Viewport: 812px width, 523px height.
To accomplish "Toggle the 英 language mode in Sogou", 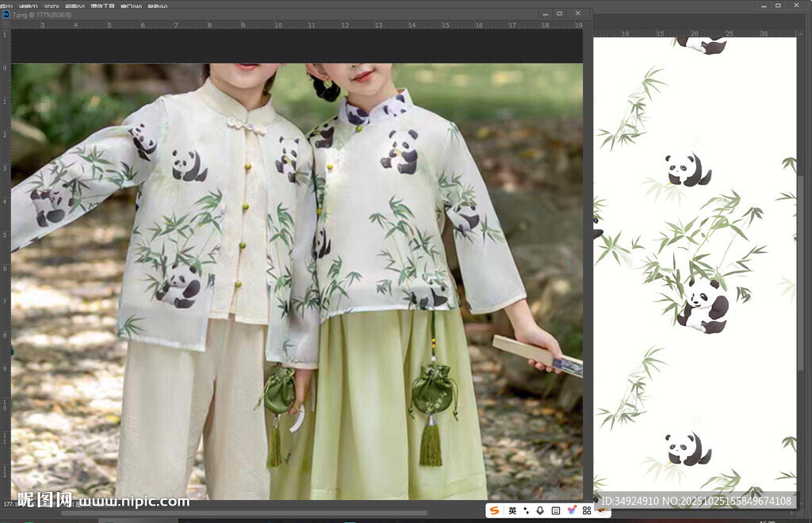I will click(512, 510).
